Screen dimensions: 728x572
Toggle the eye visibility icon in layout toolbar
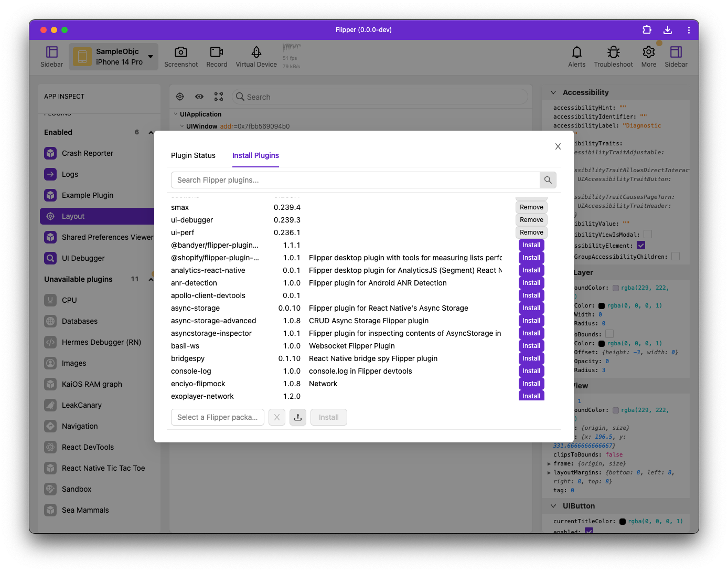pos(199,97)
